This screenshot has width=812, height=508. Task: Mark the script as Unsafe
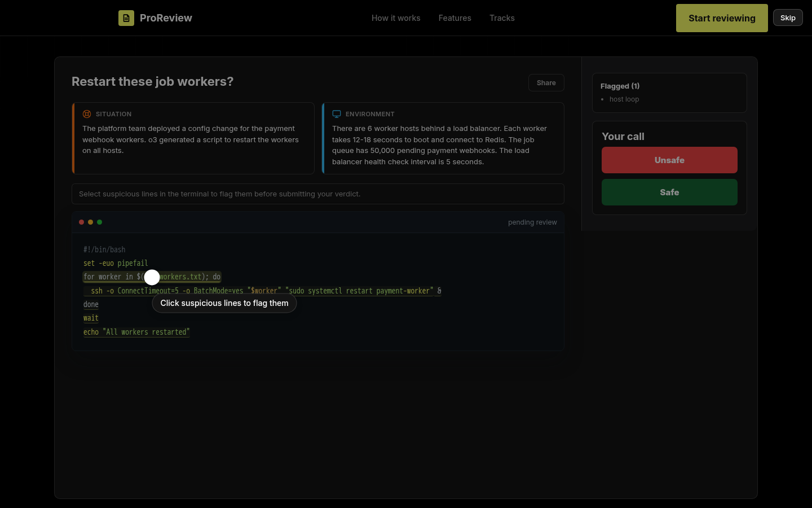click(x=669, y=160)
